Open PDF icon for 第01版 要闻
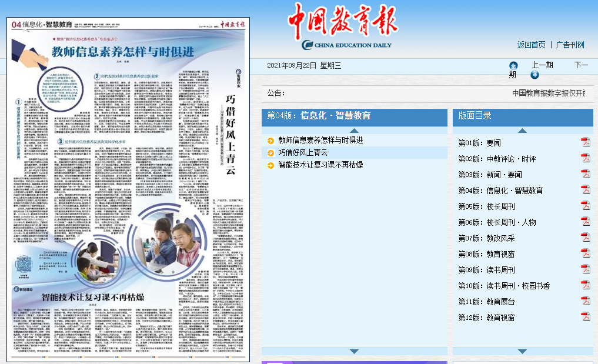Screen dimensions: 598x364 (585, 142)
